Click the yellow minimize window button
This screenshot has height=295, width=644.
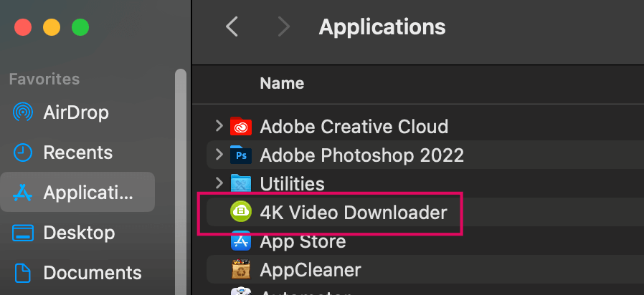pos(52,27)
